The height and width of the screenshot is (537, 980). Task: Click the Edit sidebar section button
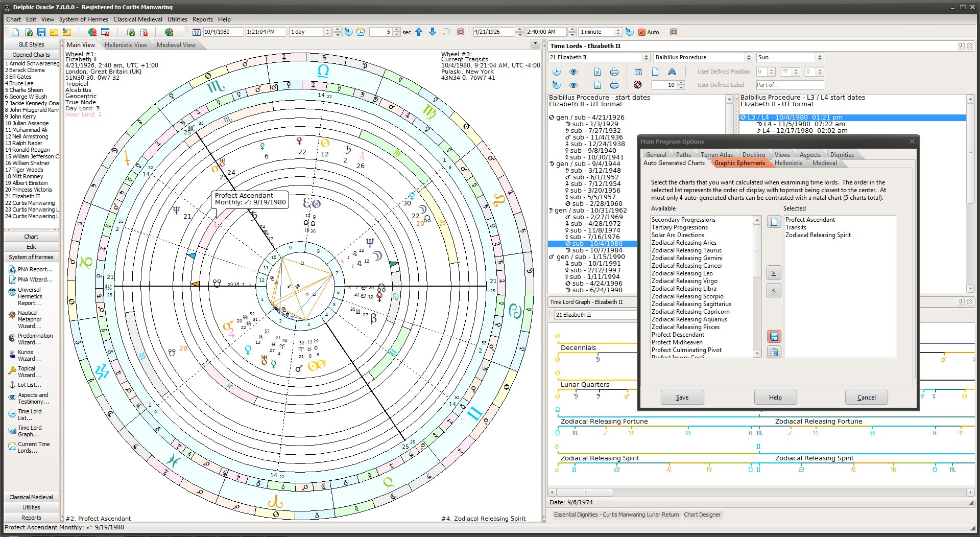(x=31, y=247)
